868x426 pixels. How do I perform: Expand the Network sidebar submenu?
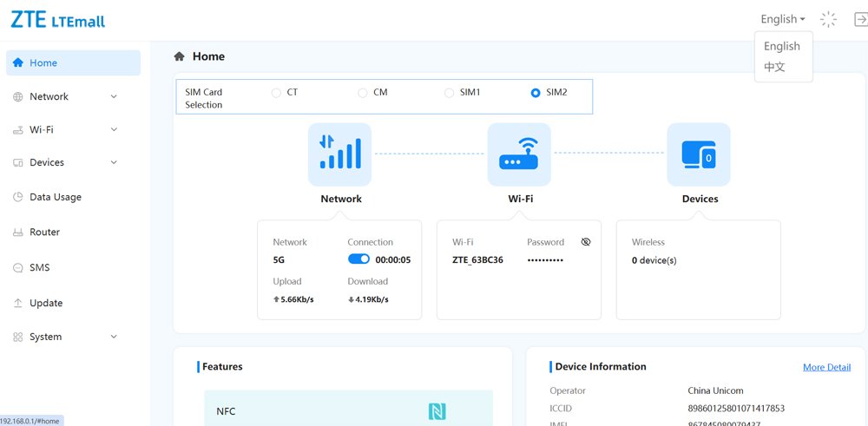[x=114, y=96]
